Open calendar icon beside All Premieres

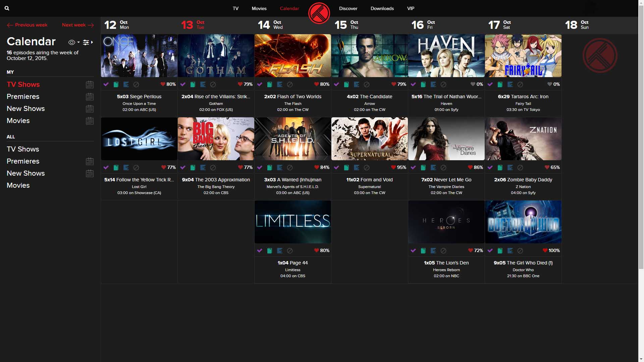pyautogui.click(x=90, y=162)
